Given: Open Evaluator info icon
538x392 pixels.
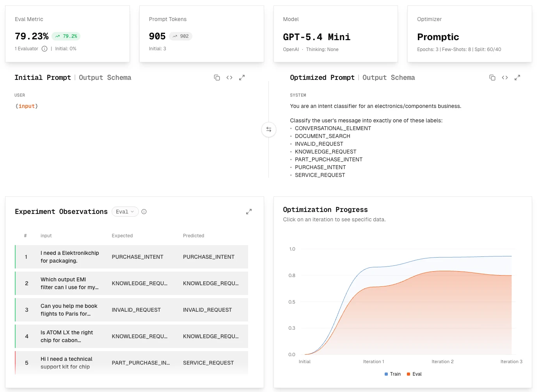Looking at the screenshot, I should pos(44,49).
